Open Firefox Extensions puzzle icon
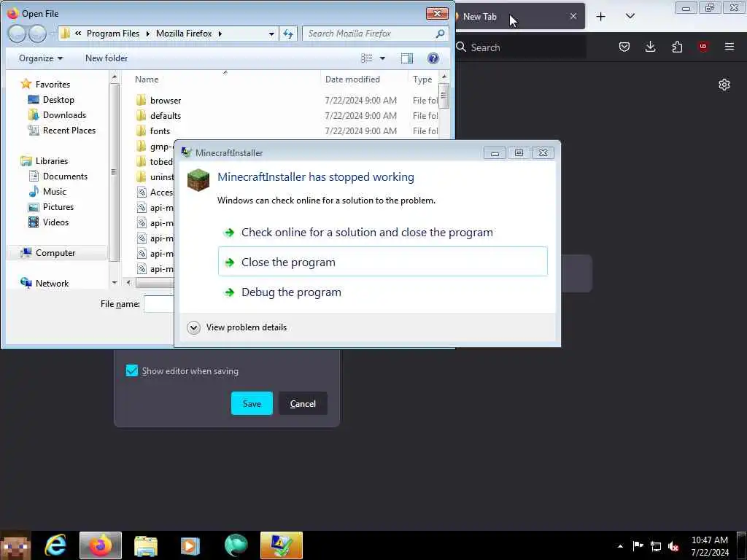Image resolution: width=747 pixels, height=560 pixels. (x=677, y=47)
